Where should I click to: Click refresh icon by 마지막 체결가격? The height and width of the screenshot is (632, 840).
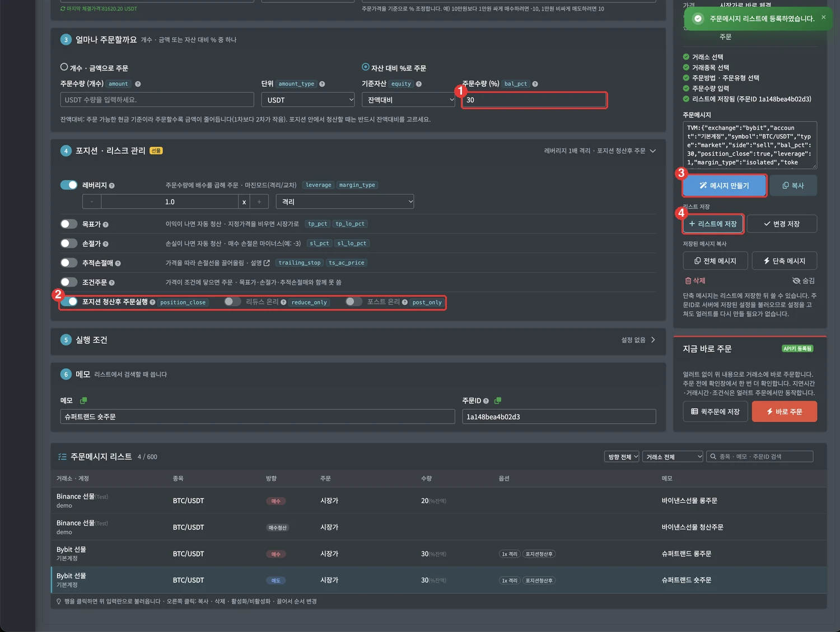pyautogui.click(x=63, y=9)
